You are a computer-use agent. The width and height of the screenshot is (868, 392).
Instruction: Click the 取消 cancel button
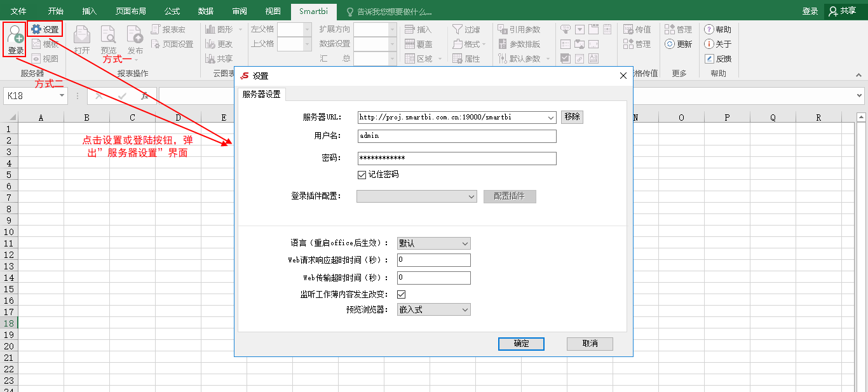tap(590, 344)
